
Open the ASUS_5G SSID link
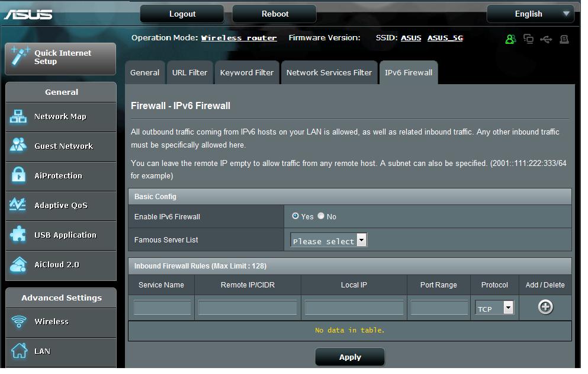click(445, 38)
